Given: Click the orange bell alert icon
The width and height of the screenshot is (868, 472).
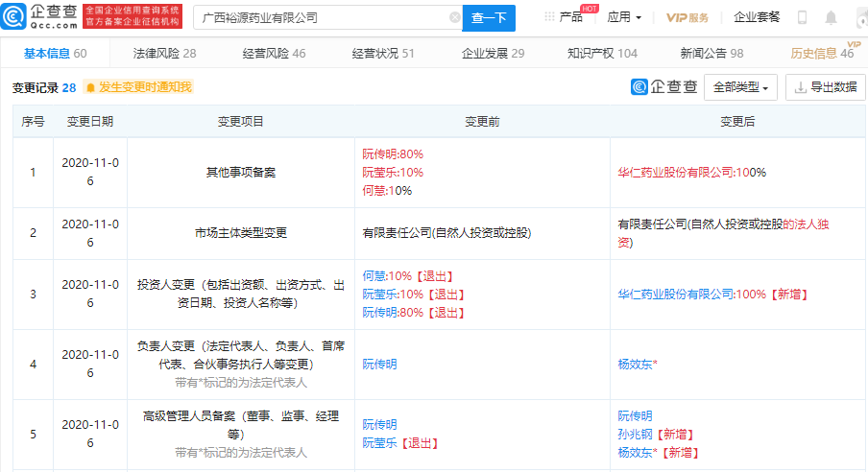Looking at the screenshot, I should 91,87.
